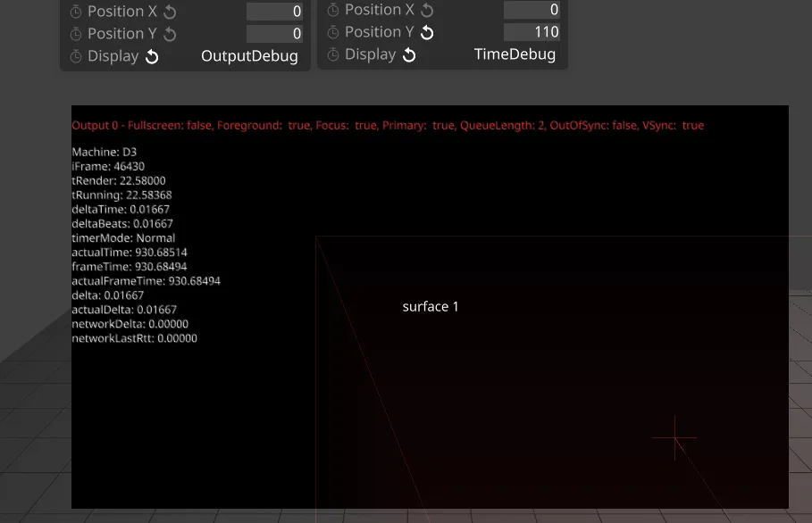The width and height of the screenshot is (812, 523).
Task: Click the left panel Position X value field
Action: (x=274, y=12)
